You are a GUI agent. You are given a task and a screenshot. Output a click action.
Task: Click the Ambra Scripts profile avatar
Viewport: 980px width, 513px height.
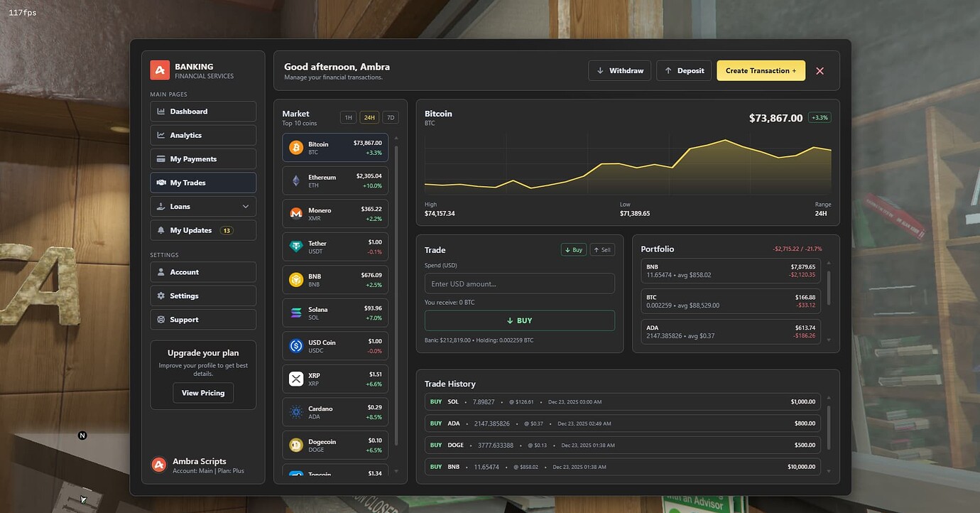click(x=159, y=465)
